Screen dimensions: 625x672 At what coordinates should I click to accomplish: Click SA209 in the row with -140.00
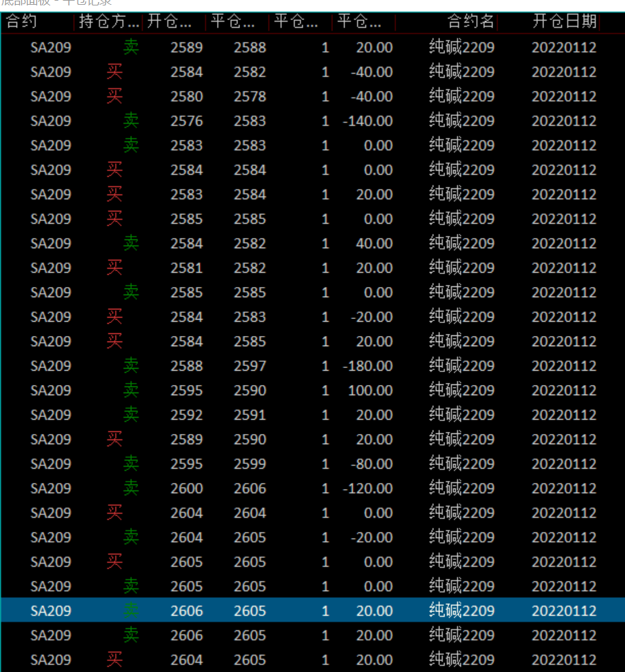tap(50, 121)
